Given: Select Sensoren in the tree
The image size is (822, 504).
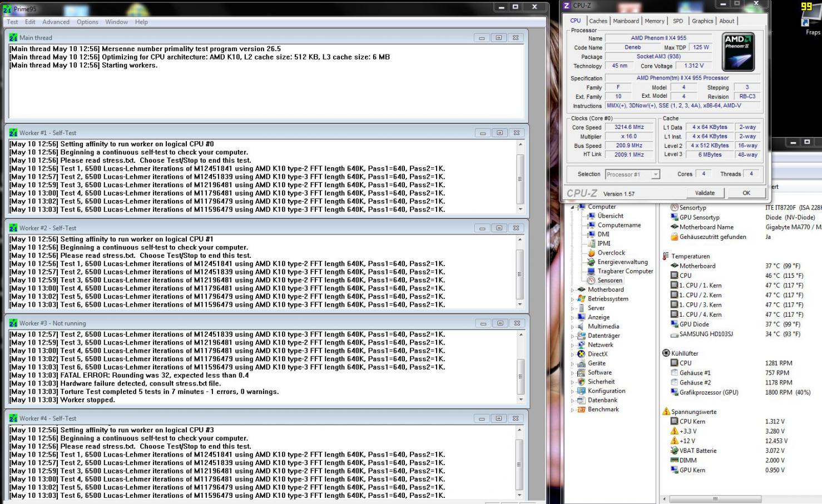Looking at the screenshot, I should (610, 281).
